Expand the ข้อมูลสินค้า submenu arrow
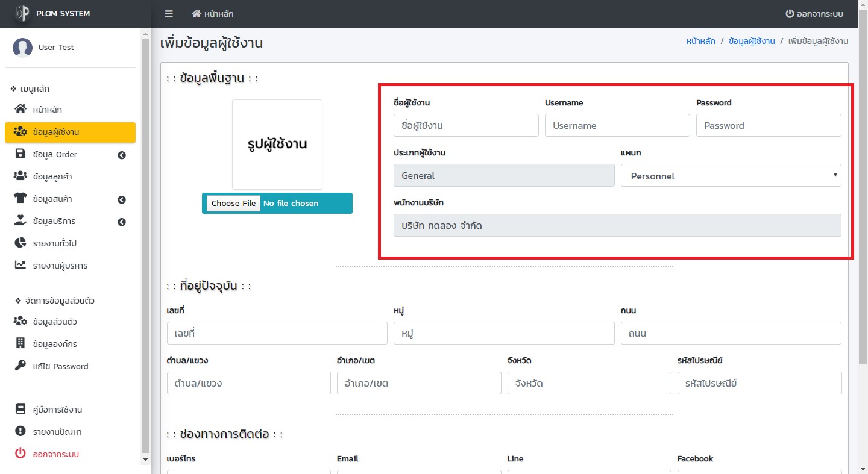Screen dimensions: 868x474 [122, 199]
